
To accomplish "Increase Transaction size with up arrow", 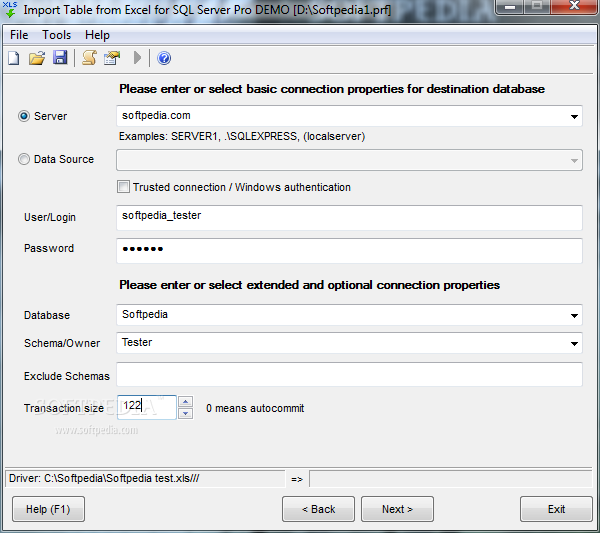I will pos(186,402).
